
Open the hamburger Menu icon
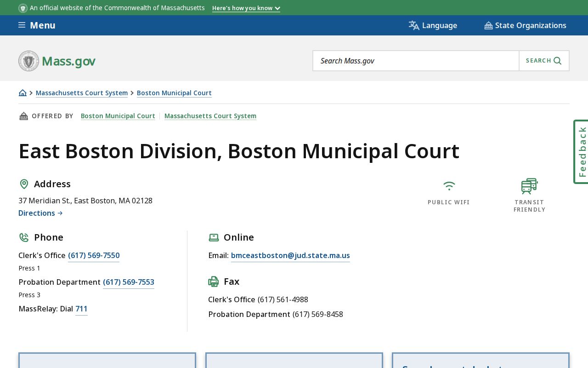click(x=22, y=25)
